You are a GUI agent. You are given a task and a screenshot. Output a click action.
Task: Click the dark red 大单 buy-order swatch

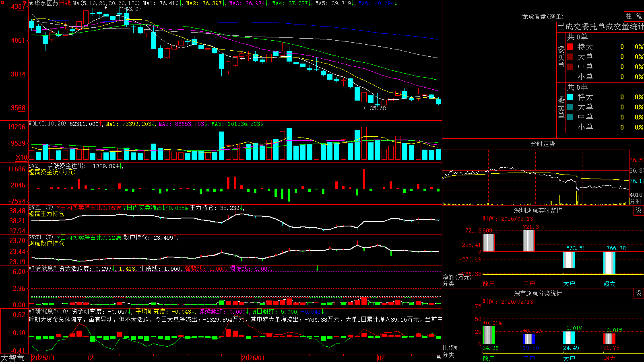(570, 57)
